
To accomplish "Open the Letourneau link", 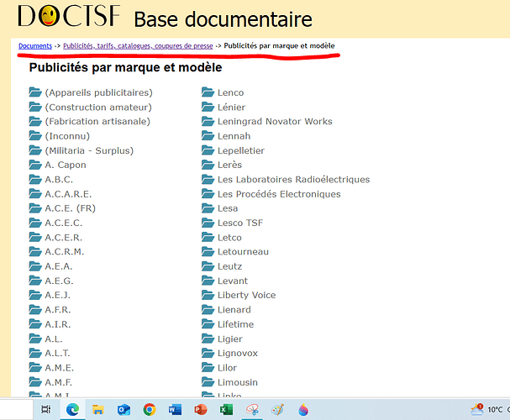I will (x=244, y=252).
